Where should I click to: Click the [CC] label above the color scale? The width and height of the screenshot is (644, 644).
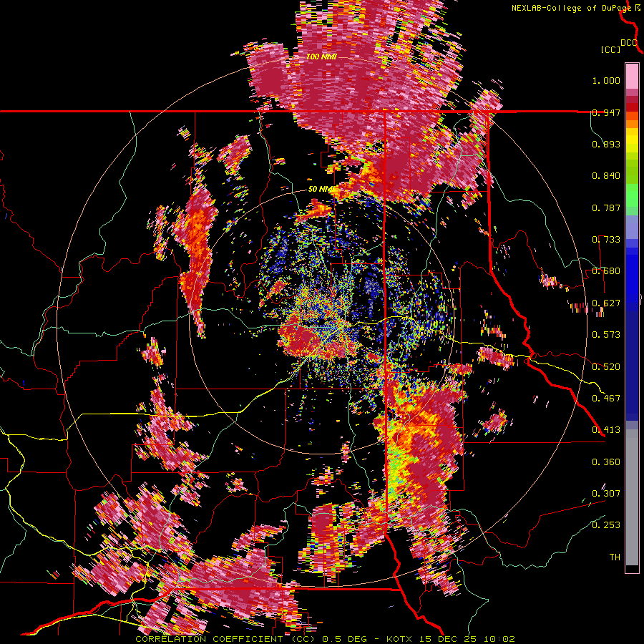pos(611,49)
